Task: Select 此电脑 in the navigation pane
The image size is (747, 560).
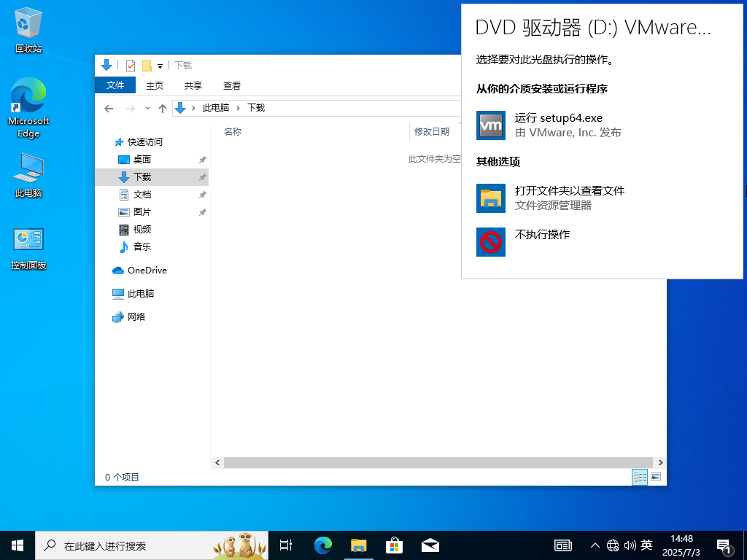Action: pos(141,294)
